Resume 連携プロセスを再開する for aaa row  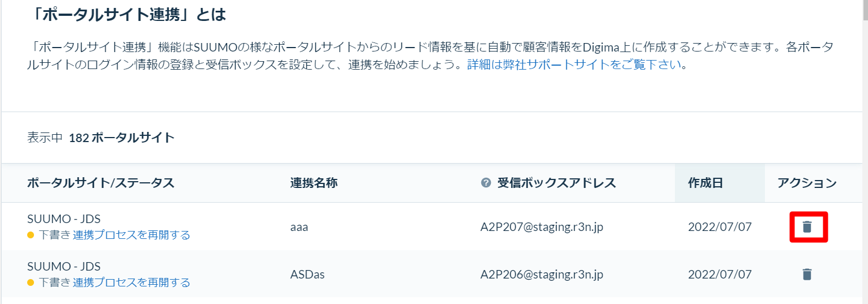tap(131, 235)
